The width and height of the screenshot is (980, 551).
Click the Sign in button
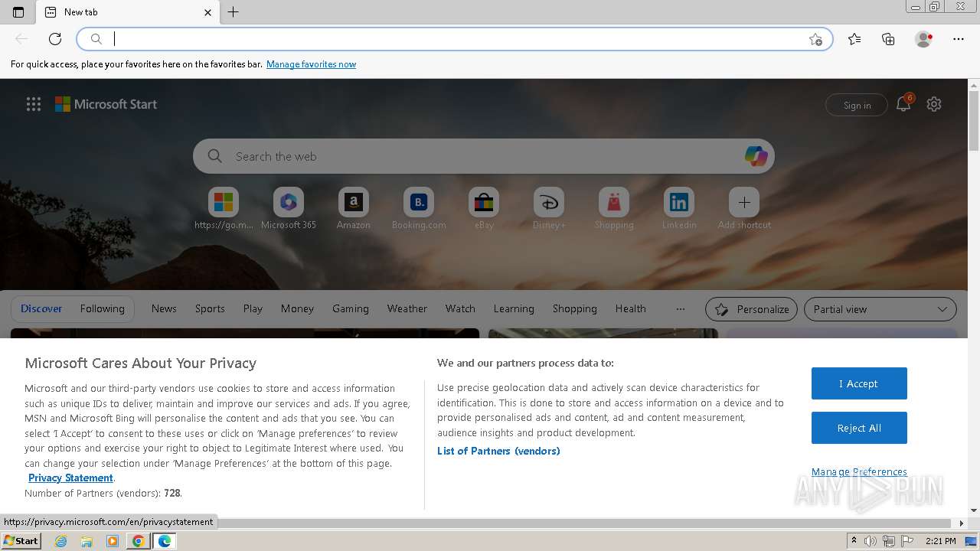pos(857,106)
